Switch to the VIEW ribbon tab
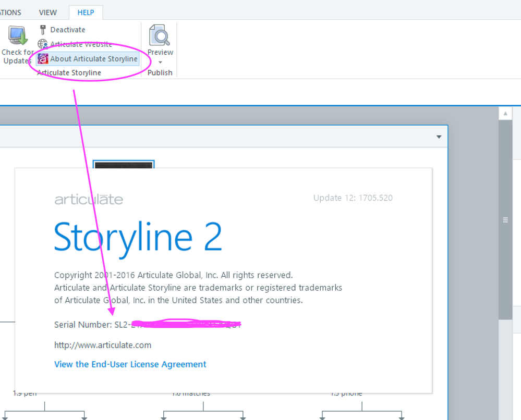Image resolution: width=521 pixels, height=420 pixels. tap(48, 13)
